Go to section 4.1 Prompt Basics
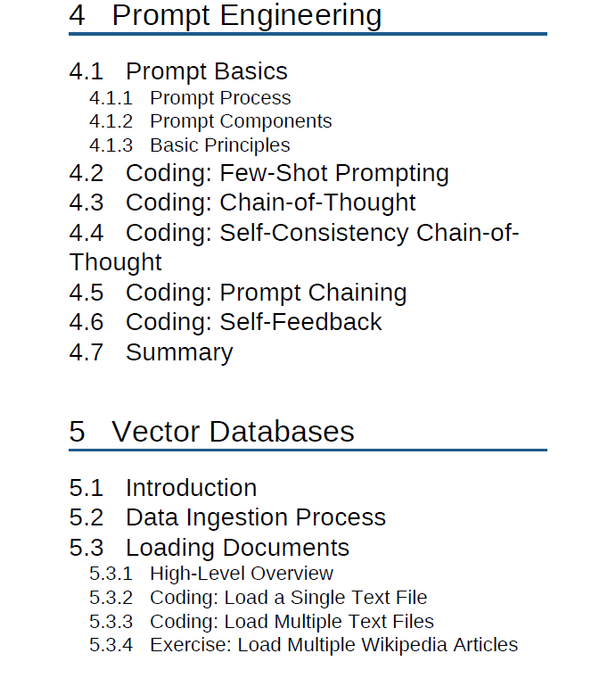 point(178,71)
